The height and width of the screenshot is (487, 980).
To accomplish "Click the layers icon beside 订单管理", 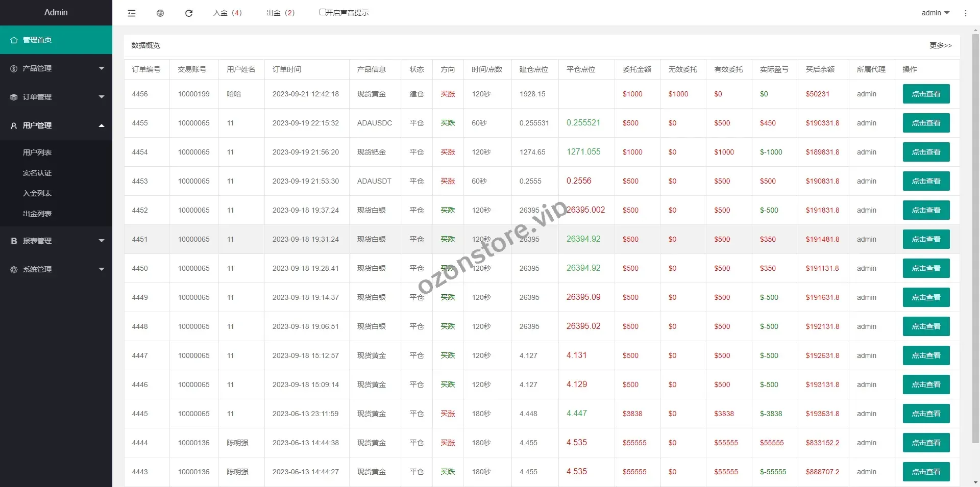I will [14, 97].
